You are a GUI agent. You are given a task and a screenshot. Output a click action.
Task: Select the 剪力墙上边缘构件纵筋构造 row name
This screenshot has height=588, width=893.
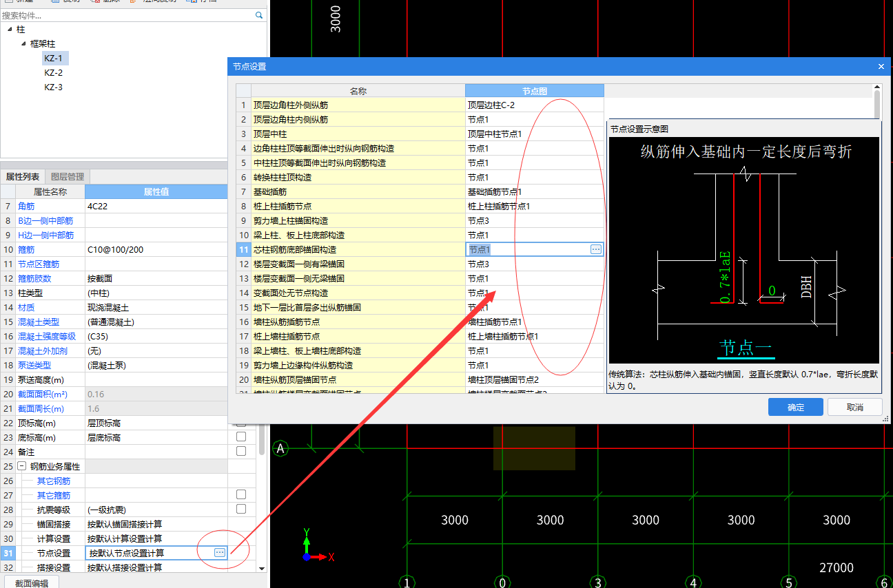coord(303,366)
